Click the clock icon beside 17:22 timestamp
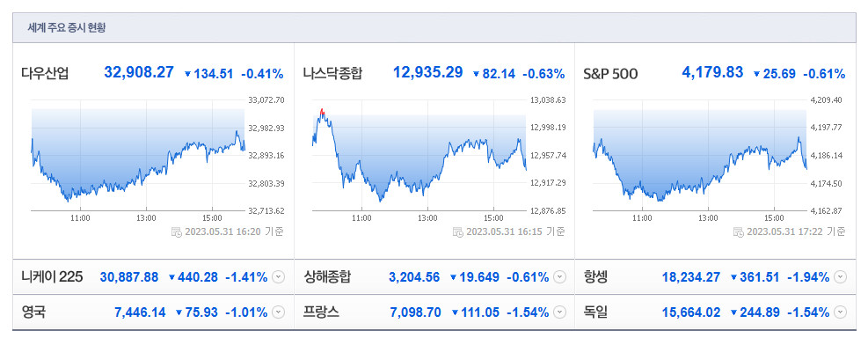This screenshot has height=338, width=868. click(738, 231)
